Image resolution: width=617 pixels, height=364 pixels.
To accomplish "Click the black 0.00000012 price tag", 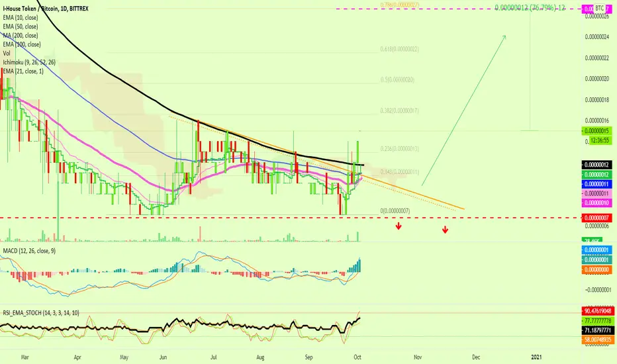I will coord(596,165).
